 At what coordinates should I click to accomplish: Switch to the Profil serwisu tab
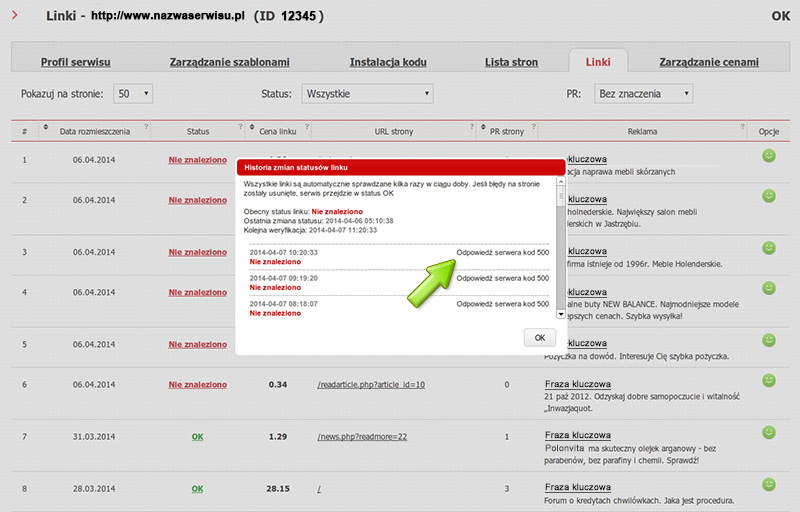75,62
